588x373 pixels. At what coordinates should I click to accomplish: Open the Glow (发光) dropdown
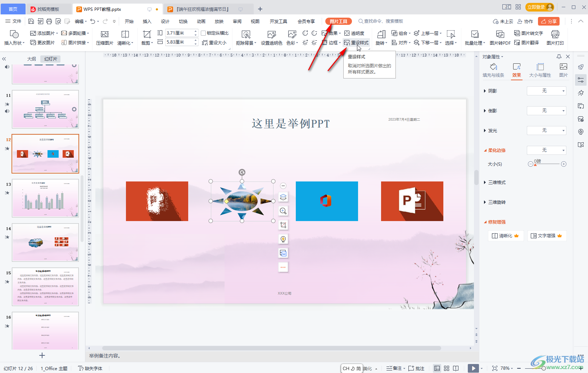(547, 131)
